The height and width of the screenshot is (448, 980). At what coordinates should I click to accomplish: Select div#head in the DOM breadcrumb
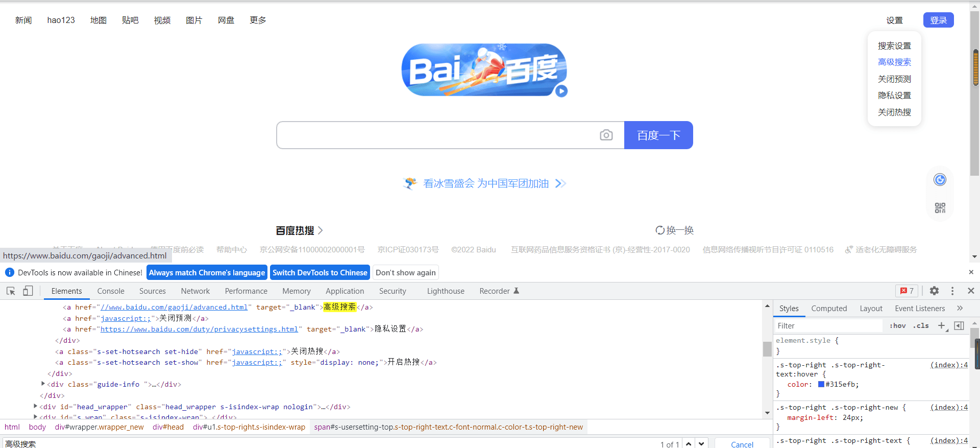[168, 427]
